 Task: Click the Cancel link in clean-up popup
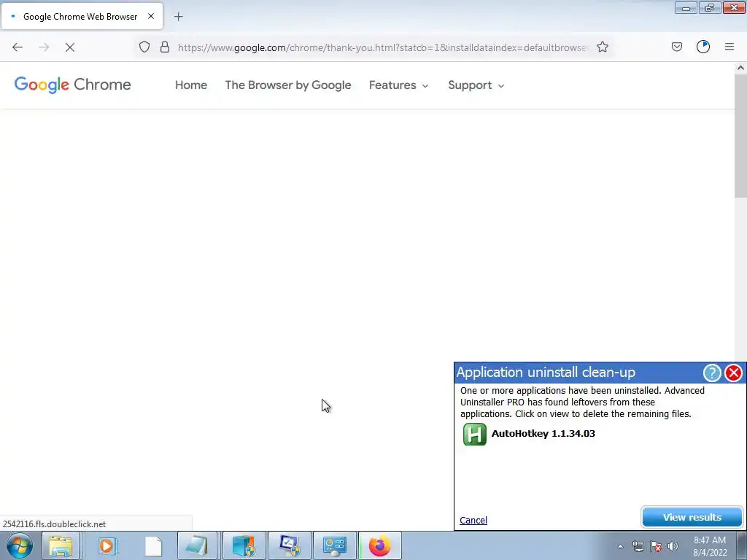[473, 520]
